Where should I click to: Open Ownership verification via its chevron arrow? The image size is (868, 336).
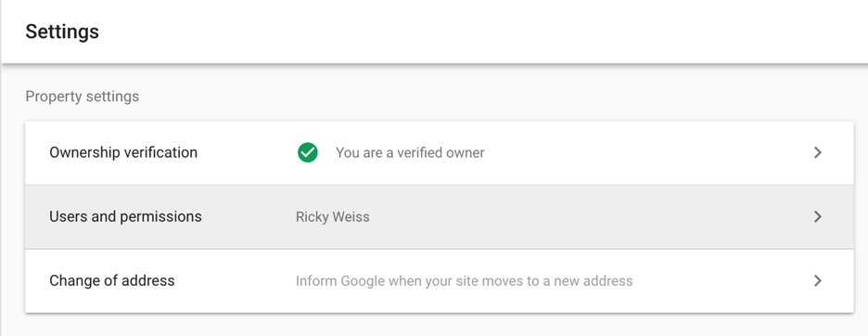coord(818,152)
